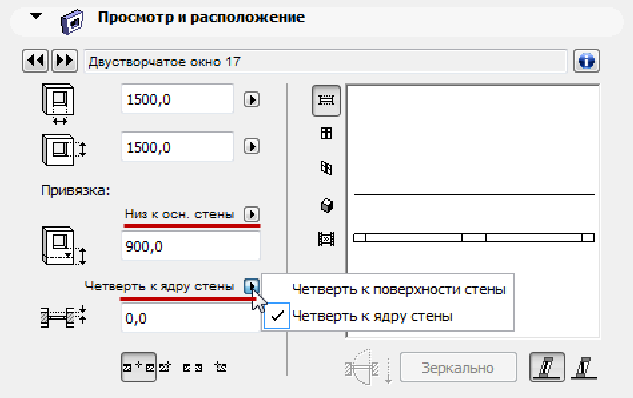Select the preview picture film icon
The image size is (633, 398).
click(x=326, y=239)
